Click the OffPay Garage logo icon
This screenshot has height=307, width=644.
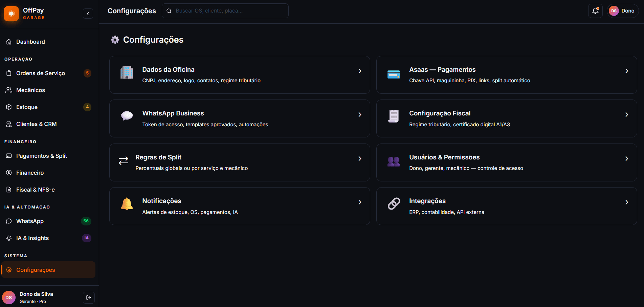[x=11, y=14]
